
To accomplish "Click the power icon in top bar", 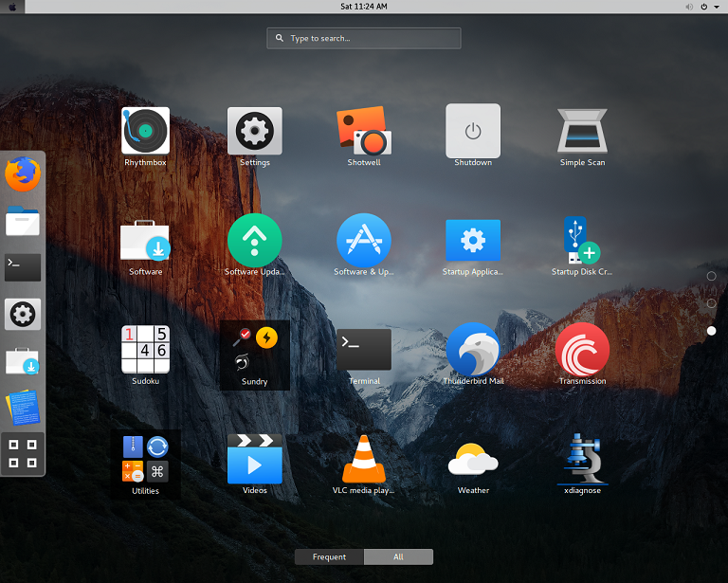I will point(704,7).
